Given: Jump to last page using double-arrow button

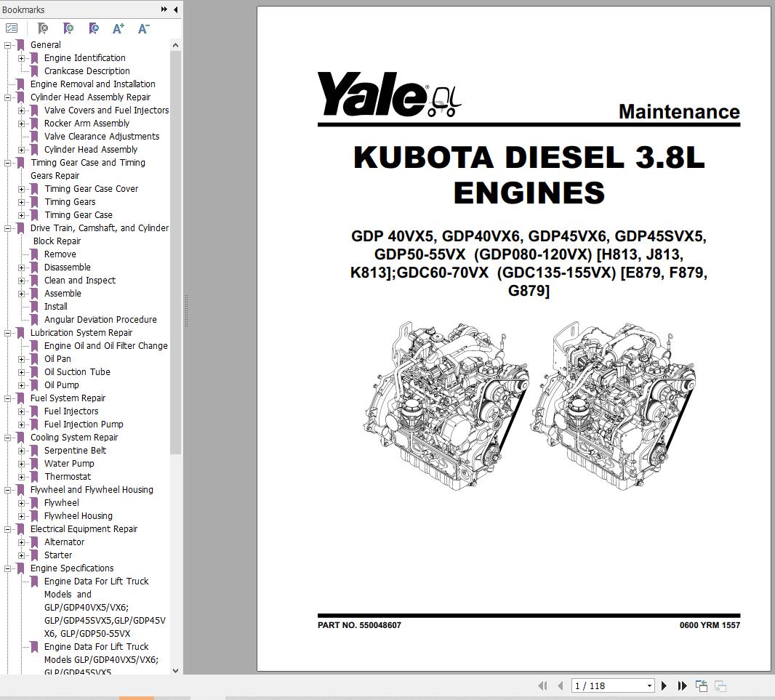Looking at the screenshot, I should click(x=682, y=685).
